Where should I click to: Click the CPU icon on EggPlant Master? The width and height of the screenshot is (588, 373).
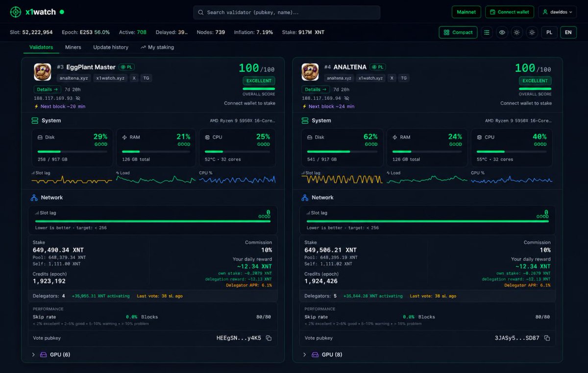[x=207, y=138]
